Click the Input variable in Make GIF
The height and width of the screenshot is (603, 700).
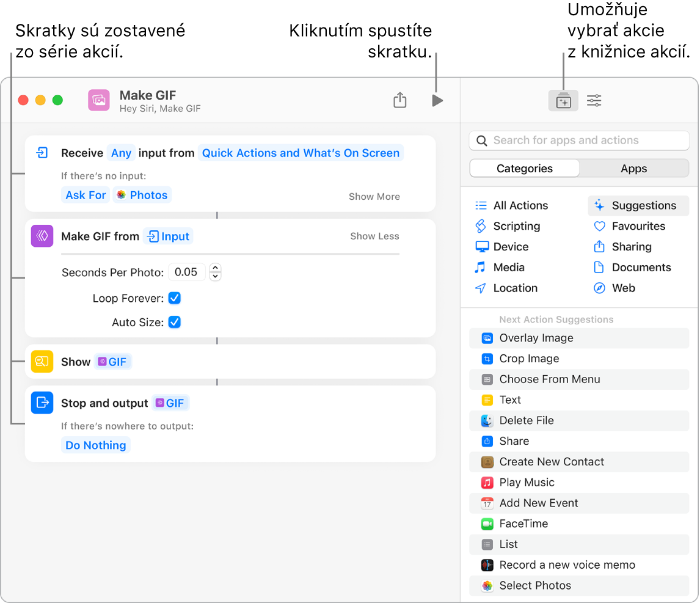pyautogui.click(x=169, y=236)
